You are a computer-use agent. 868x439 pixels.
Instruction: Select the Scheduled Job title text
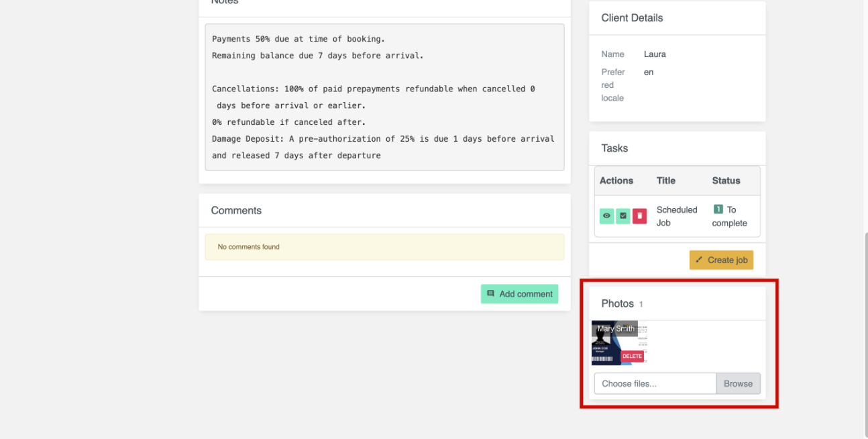coord(676,216)
